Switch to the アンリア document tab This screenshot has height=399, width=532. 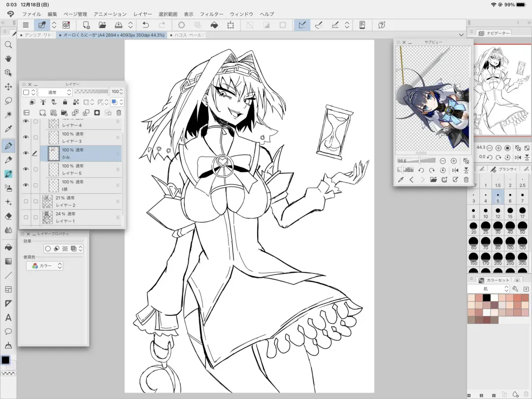(38, 35)
